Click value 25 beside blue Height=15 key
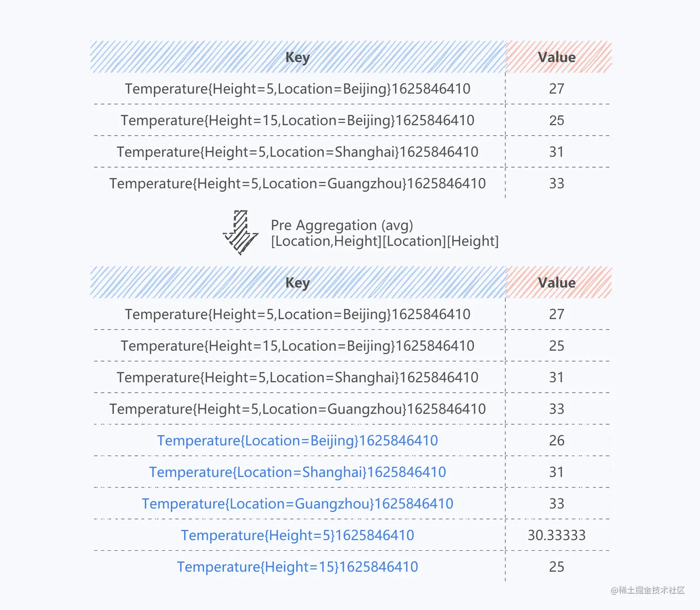 coord(556,566)
